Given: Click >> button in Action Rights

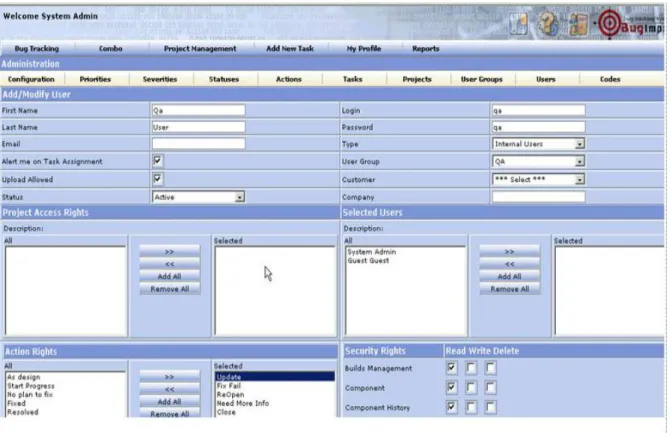Looking at the screenshot, I should [169, 377].
